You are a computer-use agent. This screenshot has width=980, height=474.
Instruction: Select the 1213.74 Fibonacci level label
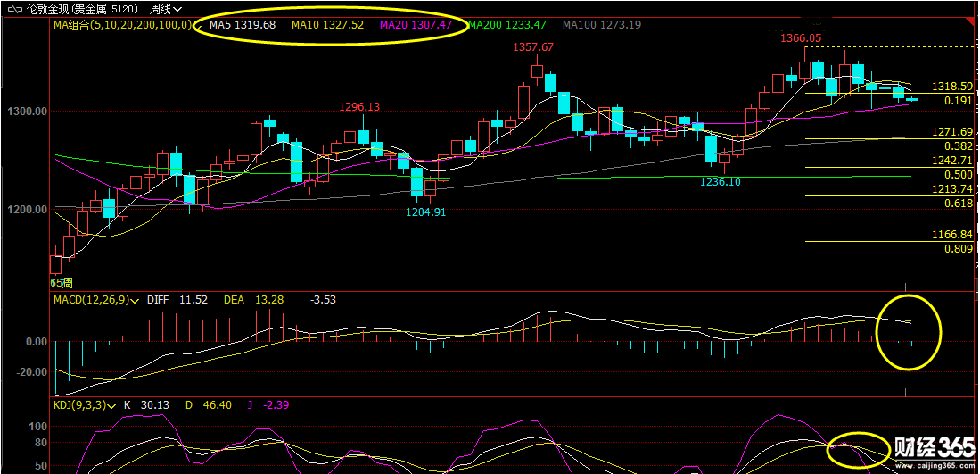pos(952,189)
